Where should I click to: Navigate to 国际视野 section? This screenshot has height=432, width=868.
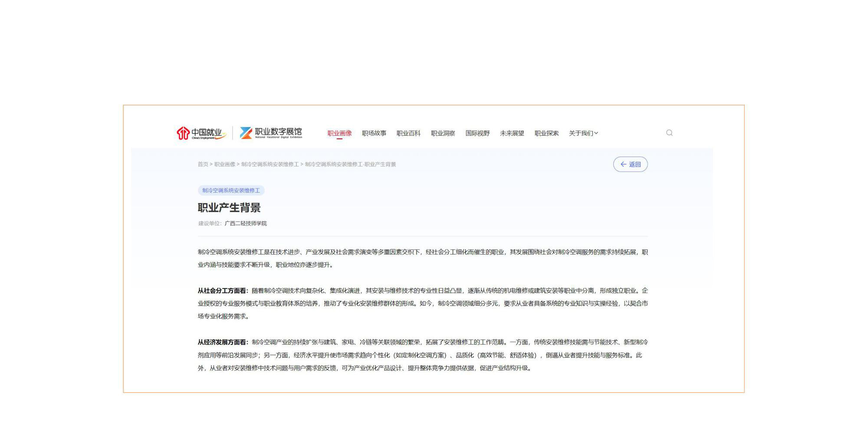[x=477, y=133]
